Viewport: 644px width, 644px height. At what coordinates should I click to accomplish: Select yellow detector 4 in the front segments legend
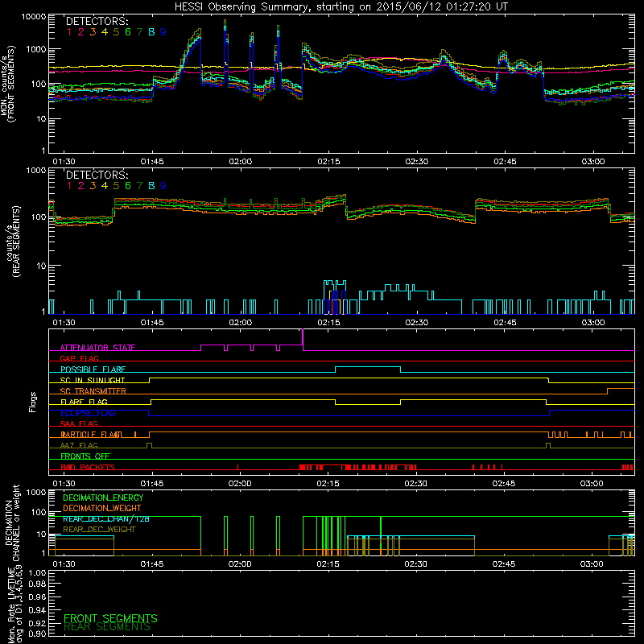(105, 32)
